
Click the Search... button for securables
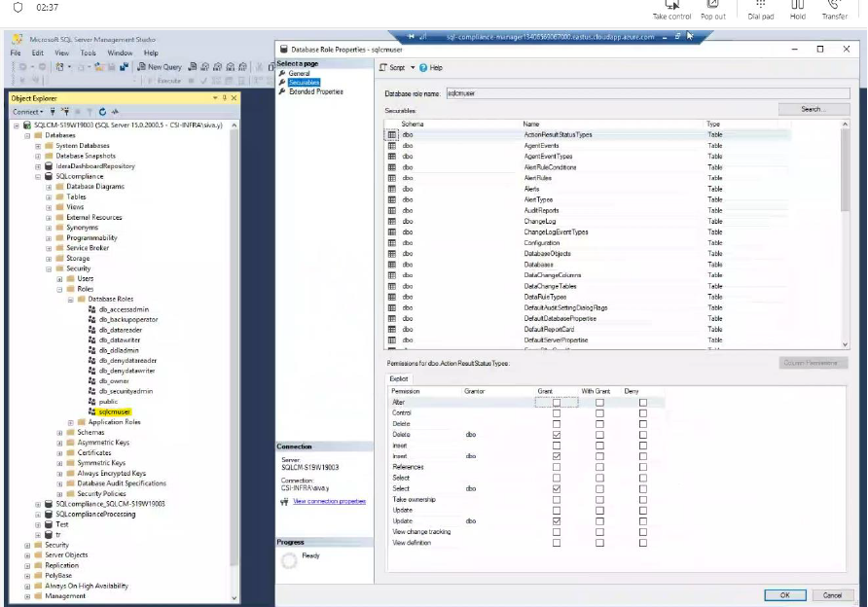[x=814, y=109]
